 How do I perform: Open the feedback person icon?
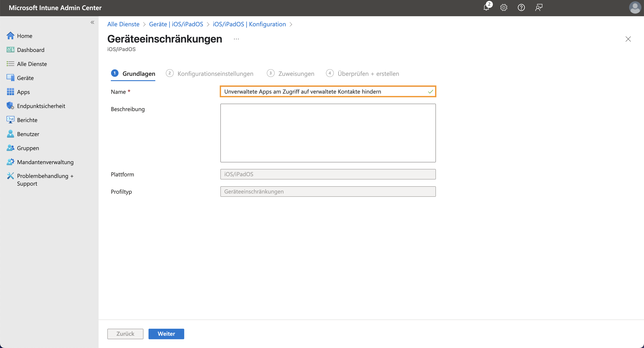539,7
